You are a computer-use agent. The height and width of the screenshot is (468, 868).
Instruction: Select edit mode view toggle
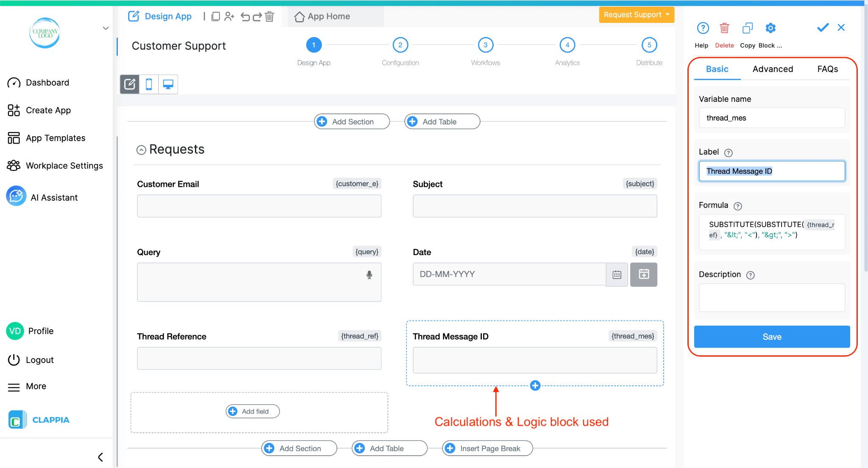(130, 84)
